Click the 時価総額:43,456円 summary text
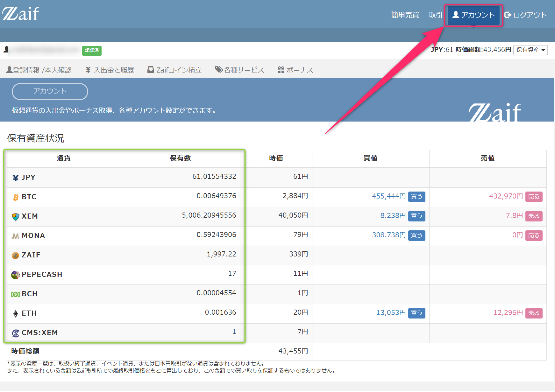 tap(483, 50)
